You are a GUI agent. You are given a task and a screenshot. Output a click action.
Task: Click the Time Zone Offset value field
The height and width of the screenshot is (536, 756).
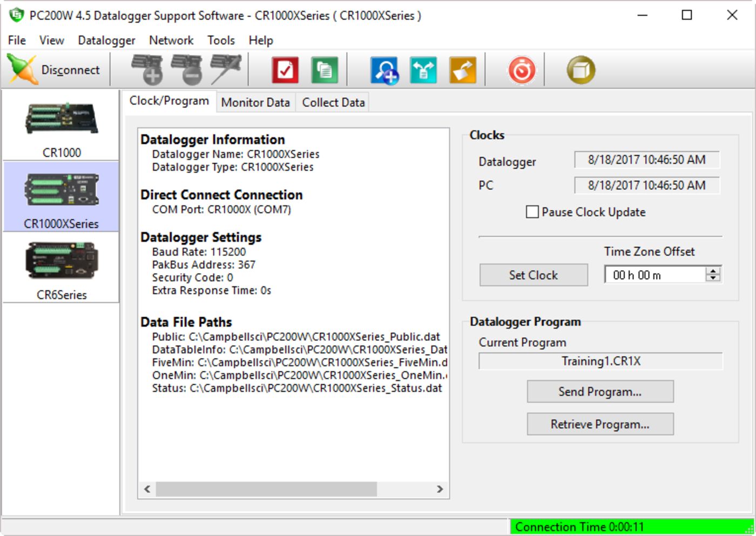click(655, 275)
